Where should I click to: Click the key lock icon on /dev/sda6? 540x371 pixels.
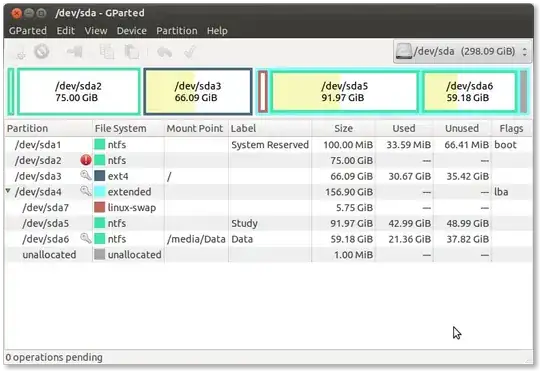click(x=85, y=238)
